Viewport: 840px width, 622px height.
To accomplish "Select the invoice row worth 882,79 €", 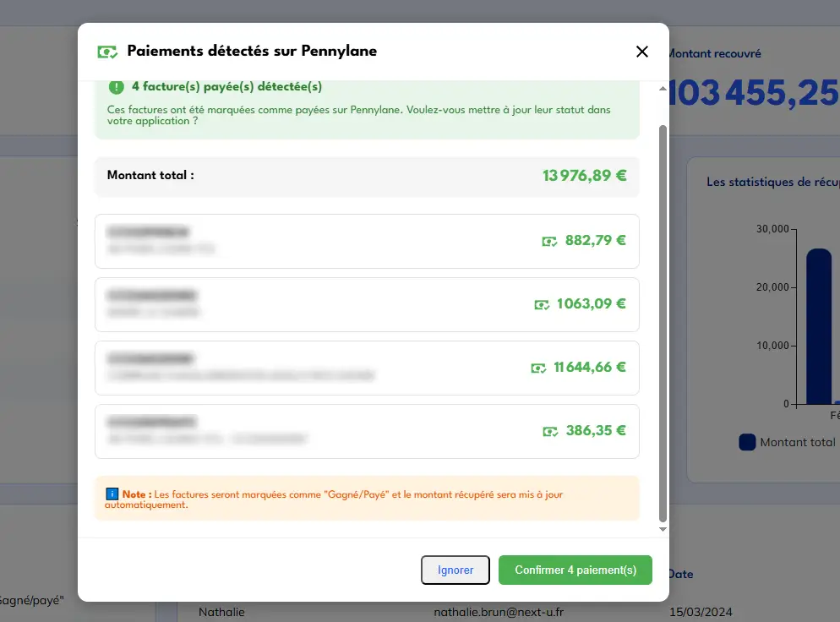I will tap(367, 241).
